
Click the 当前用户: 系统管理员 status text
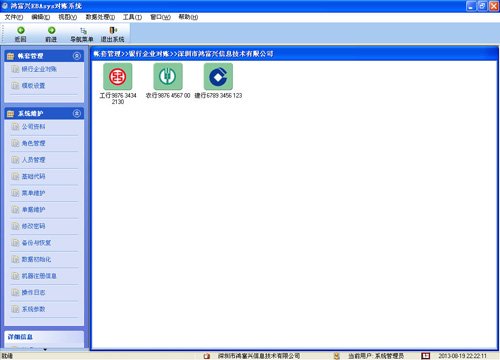[376, 356]
